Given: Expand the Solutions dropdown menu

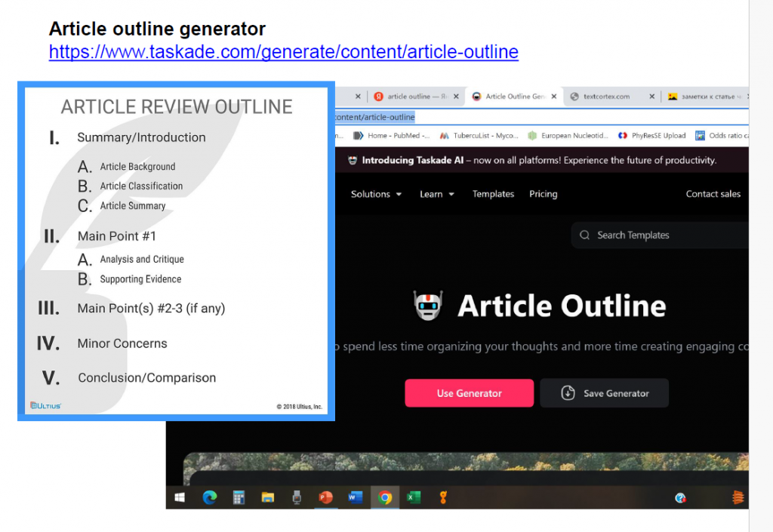Looking at the screenshot, I should (376, 194).
